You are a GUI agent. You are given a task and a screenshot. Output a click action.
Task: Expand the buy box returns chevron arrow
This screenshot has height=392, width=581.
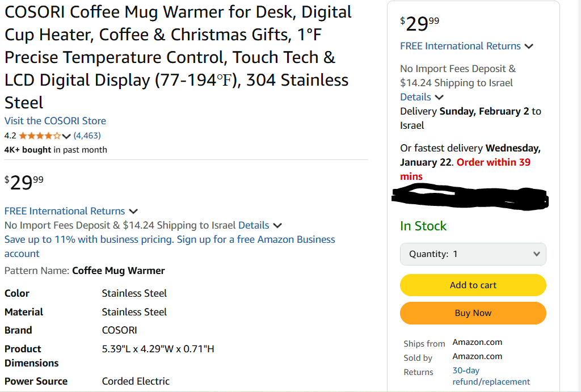529,47
